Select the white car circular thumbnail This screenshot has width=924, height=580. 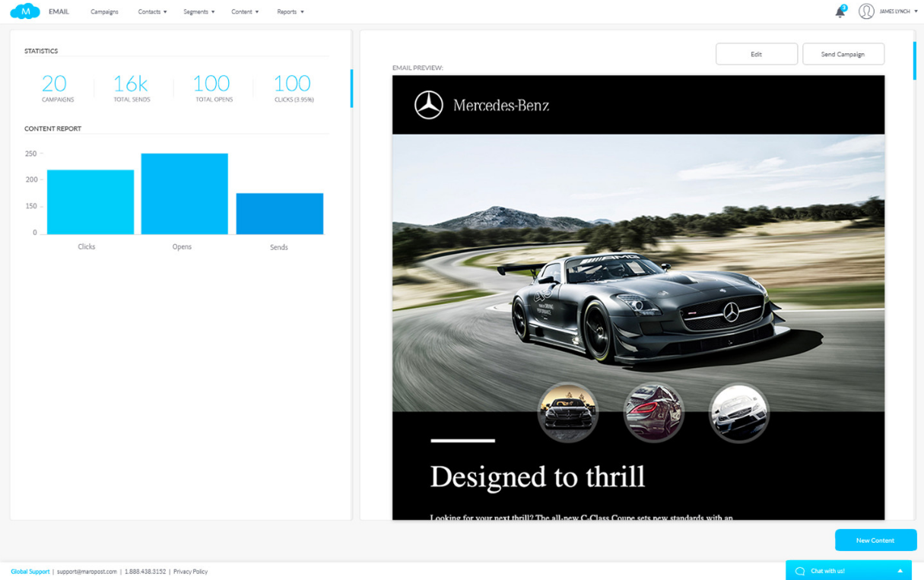click(x=738, y=412)
